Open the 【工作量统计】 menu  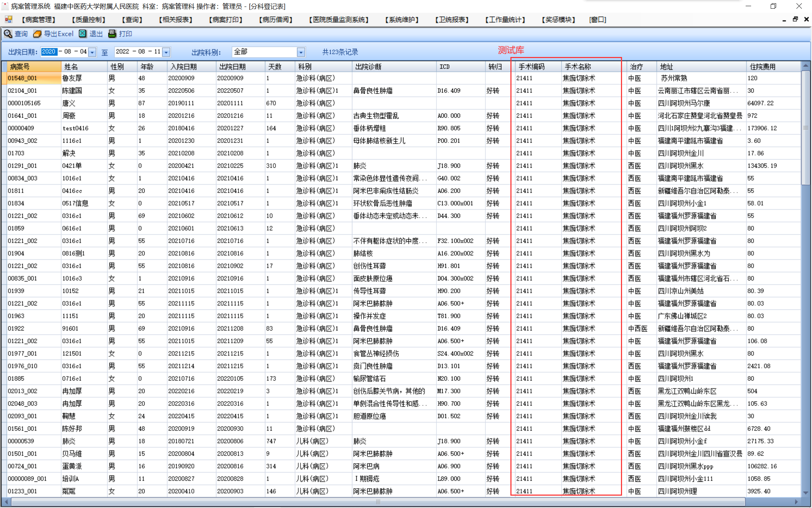(x=505, y=20)
